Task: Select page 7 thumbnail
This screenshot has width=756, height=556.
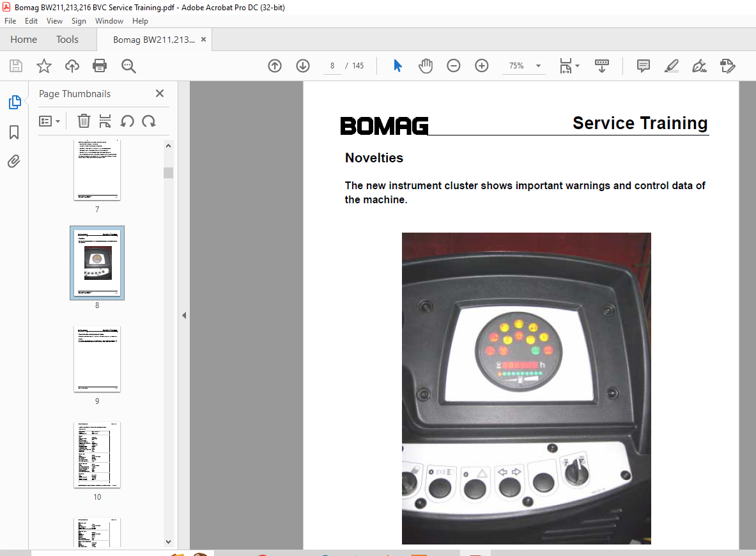Action: [97, 170]
